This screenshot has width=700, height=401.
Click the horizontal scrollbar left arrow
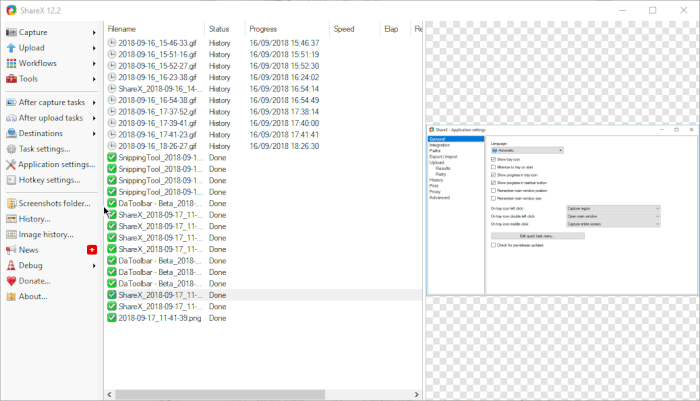coord(110,394)
